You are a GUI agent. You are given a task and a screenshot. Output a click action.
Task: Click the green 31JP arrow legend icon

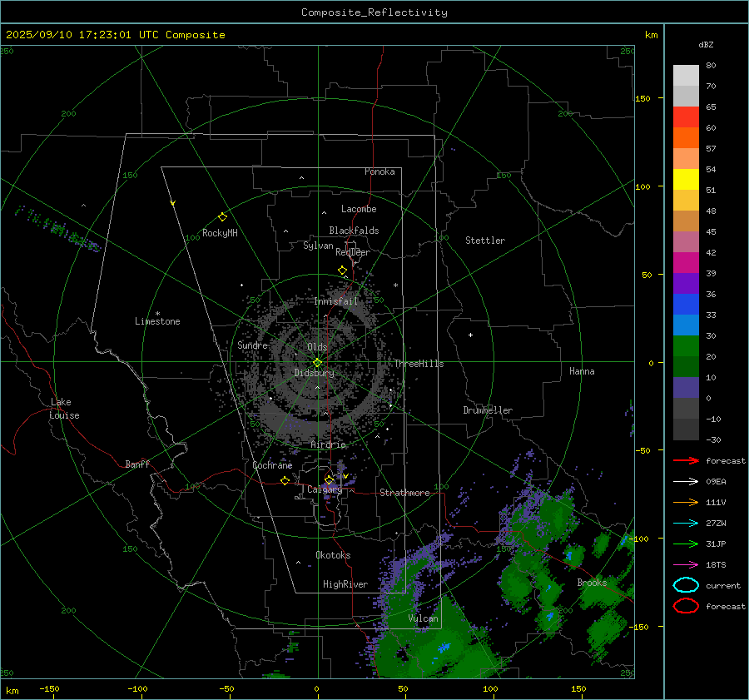[x=686, y=544]
